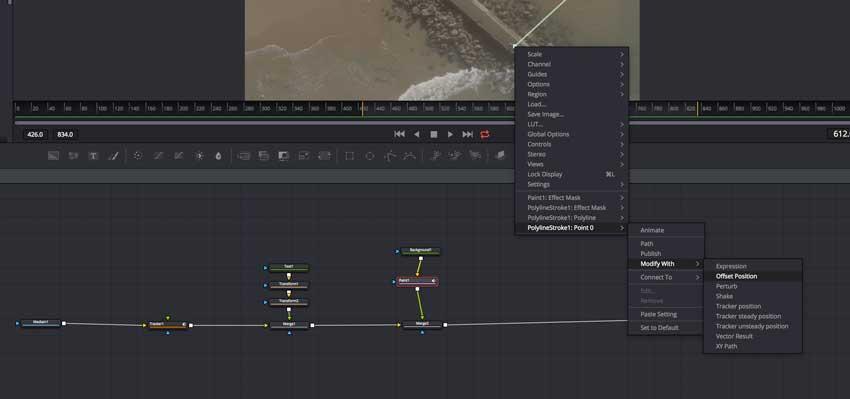The image size is (850, 399).
Task: Add a Polygon mask from the toolbar
Action: click(x=390, y=156)
